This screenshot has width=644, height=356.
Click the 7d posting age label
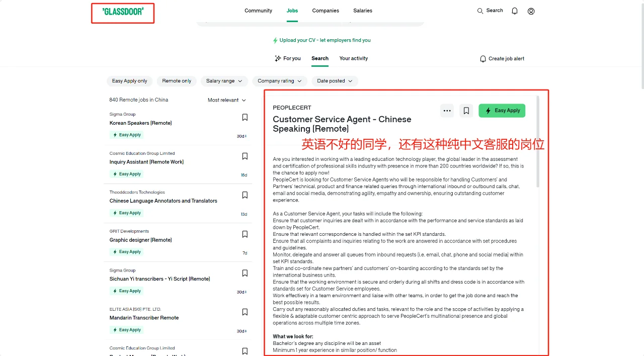tap(245, 253)
